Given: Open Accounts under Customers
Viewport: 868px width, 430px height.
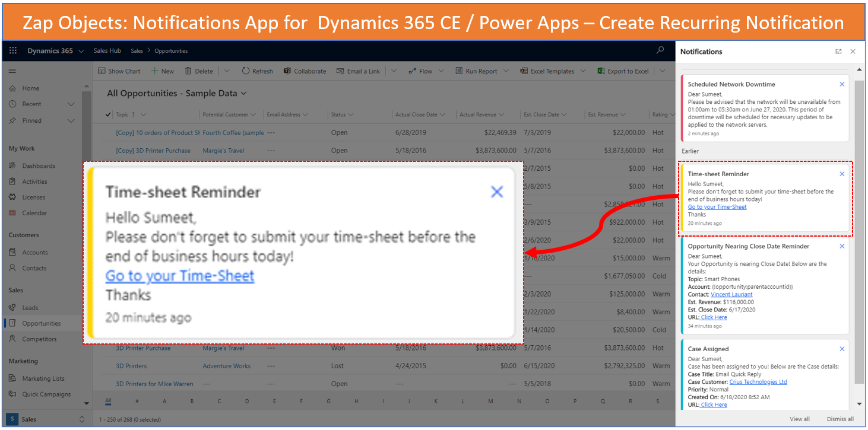Looking at the screenshot, I should click(35, 253).
